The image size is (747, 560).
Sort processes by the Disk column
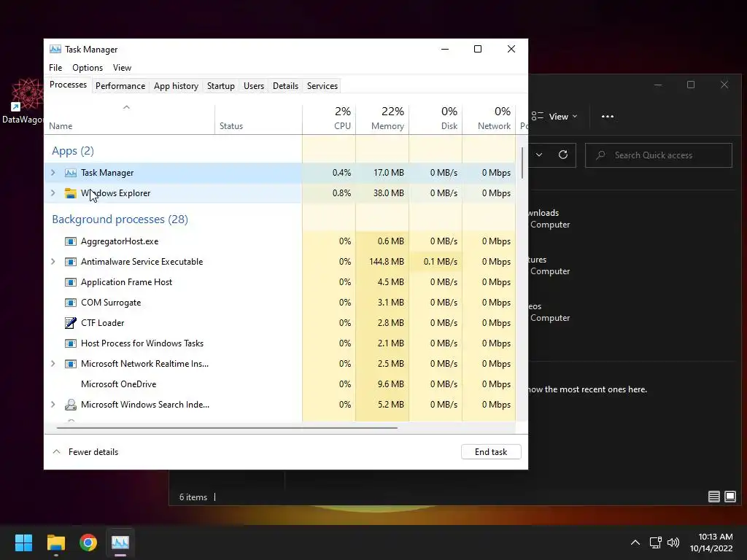pyautogui.click(x=436, y=119)
